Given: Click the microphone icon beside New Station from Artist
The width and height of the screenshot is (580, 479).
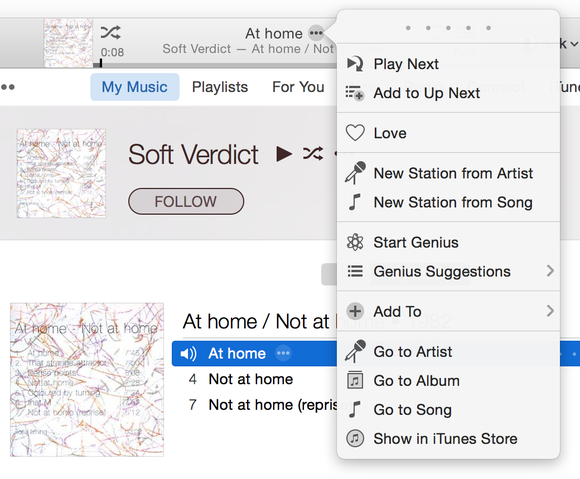Looking at the screenshot, I should click(x=355, y=173).
